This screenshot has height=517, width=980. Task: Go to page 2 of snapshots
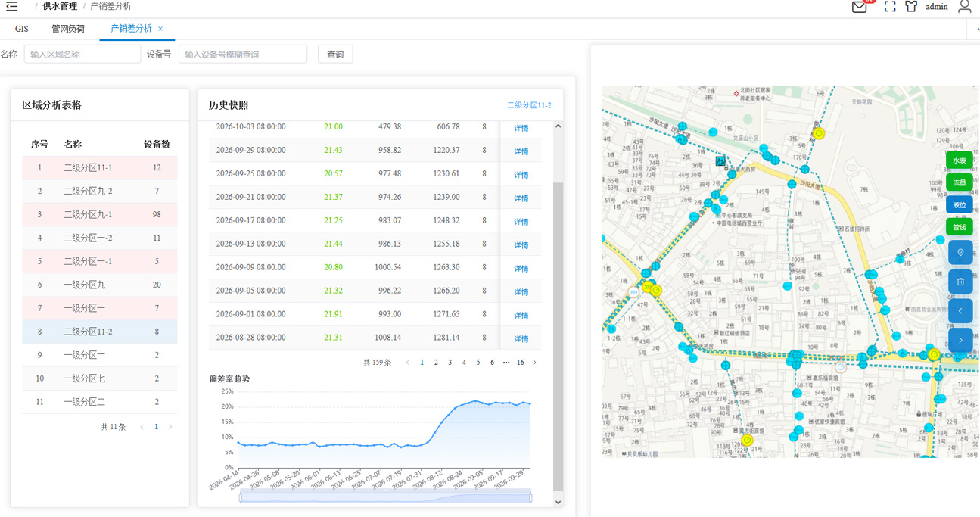436,363
